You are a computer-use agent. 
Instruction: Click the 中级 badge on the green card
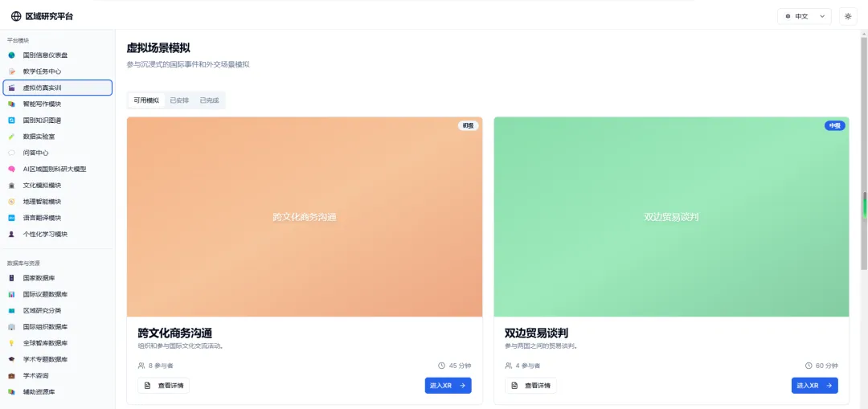834,125
